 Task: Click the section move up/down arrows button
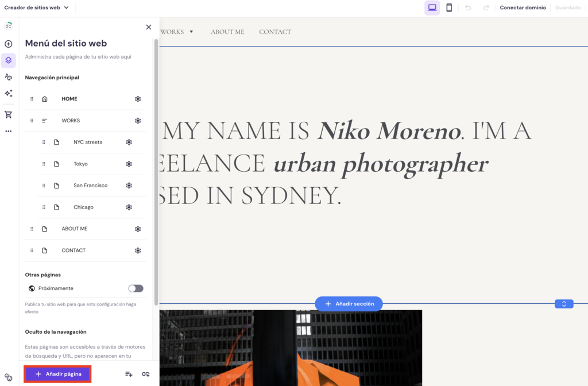[x=564, y=304]
